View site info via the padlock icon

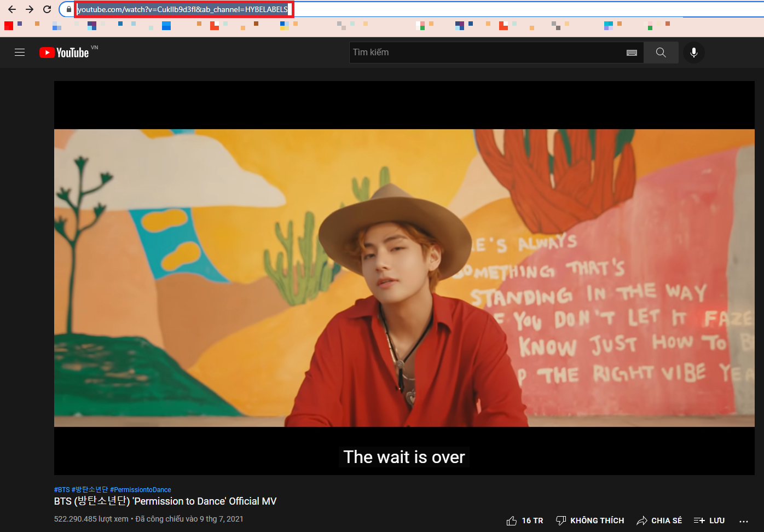click(x=68, y=9)
